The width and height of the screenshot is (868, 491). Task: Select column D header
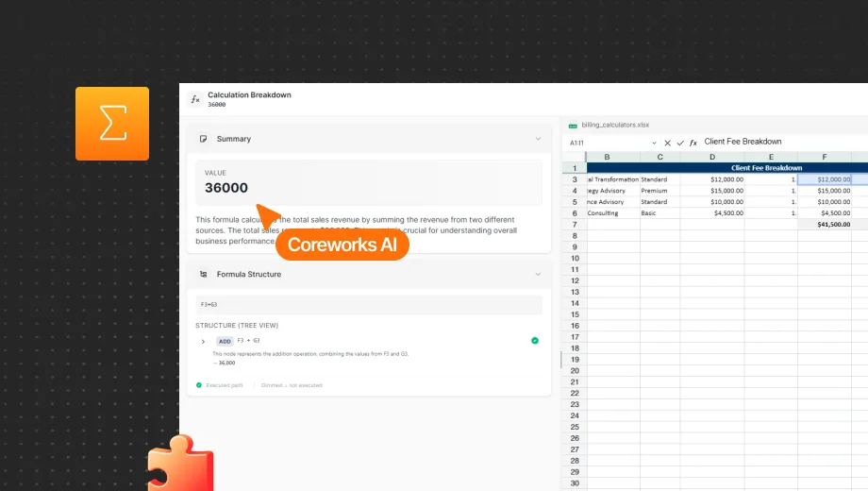click(712, 157)
